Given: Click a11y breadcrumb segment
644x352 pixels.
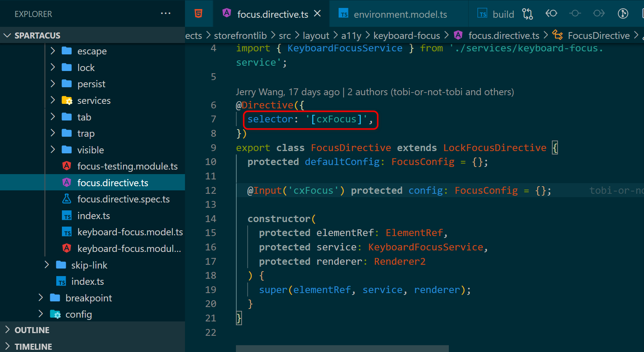Looking at the screenshot, I should pyautogui.click(x=351, y=36).
